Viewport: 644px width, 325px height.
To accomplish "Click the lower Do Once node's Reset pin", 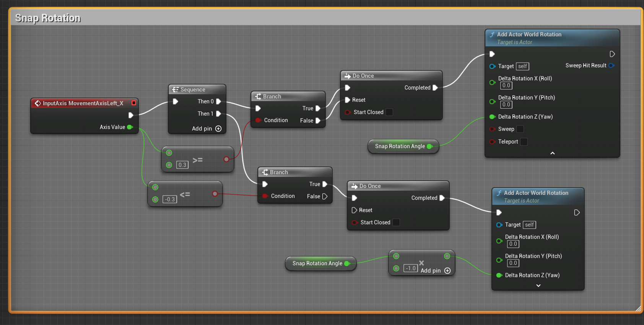I will pos(355,210).
